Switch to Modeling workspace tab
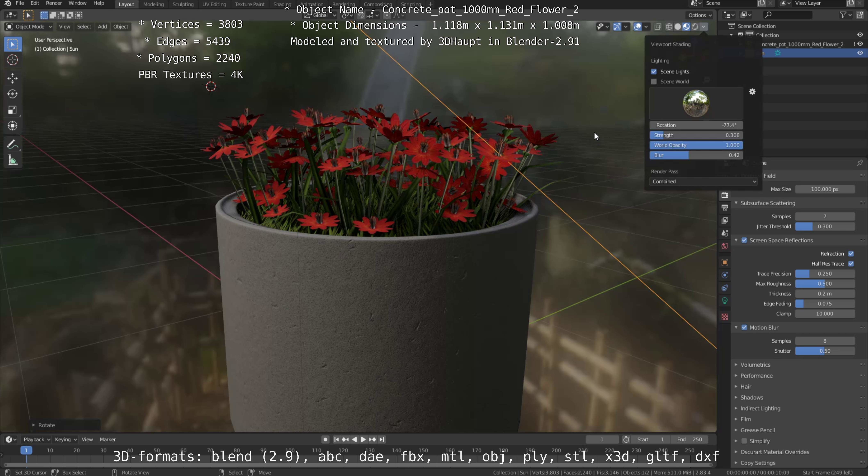Image resolution: width=868 pixels, height=476 pixels. click(153, 4)
